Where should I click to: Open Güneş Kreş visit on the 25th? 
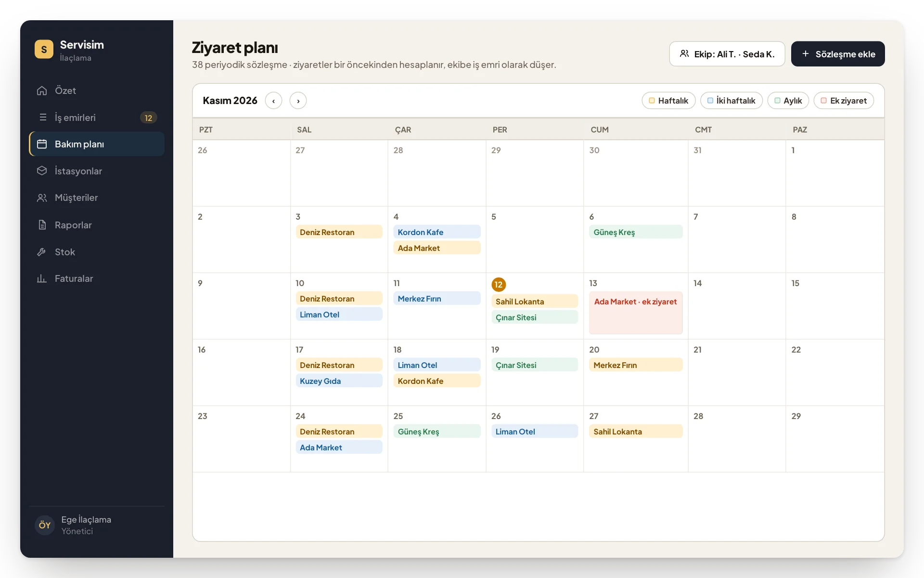437,432
